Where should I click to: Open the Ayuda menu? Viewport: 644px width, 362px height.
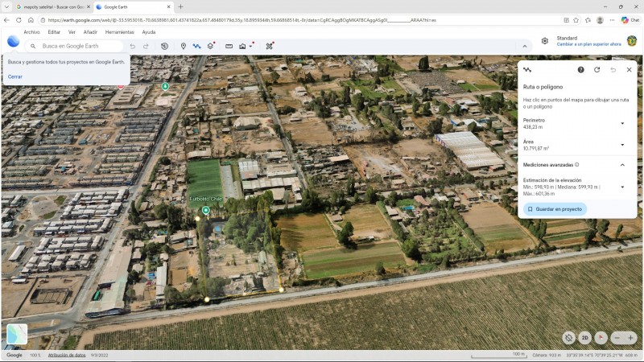point(149,32)
